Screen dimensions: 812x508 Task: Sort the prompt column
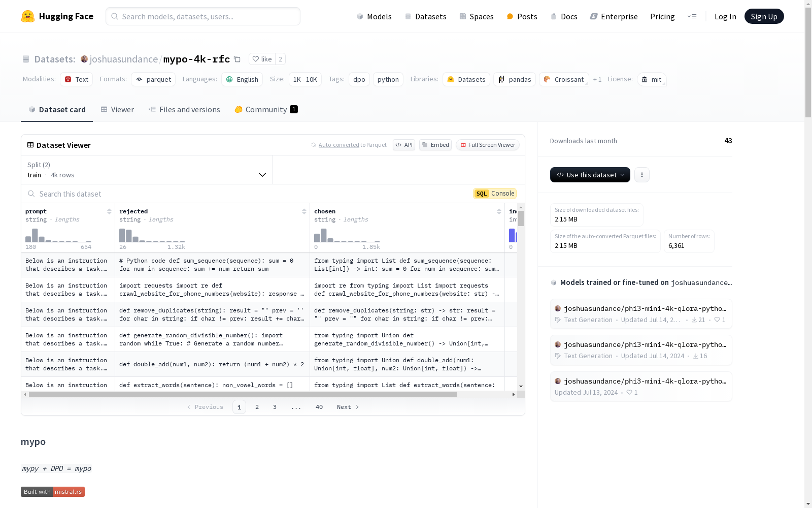(x=109, y=211)
